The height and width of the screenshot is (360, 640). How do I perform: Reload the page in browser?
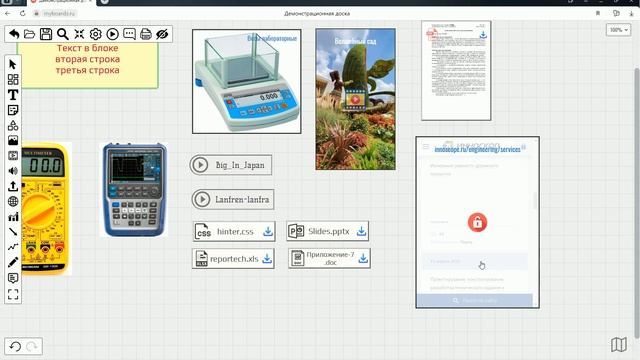[22, 13]
